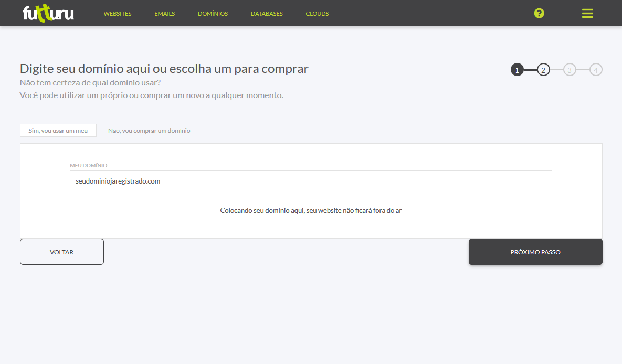
Task: Go to step 4 in progress indicator
Action: (595, 70)
